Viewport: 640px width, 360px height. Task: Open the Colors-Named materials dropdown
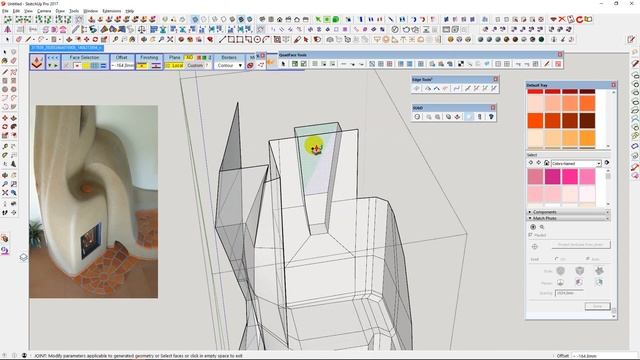coord(576,163)
